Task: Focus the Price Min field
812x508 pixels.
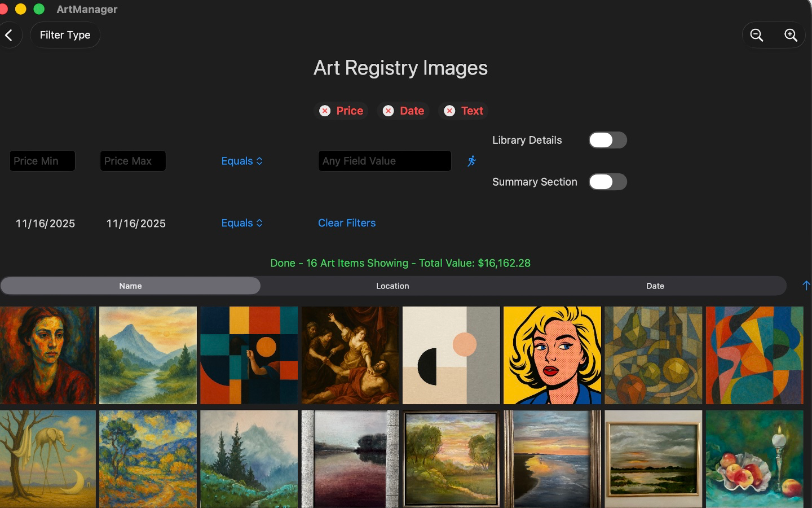Action: point(42,161)
